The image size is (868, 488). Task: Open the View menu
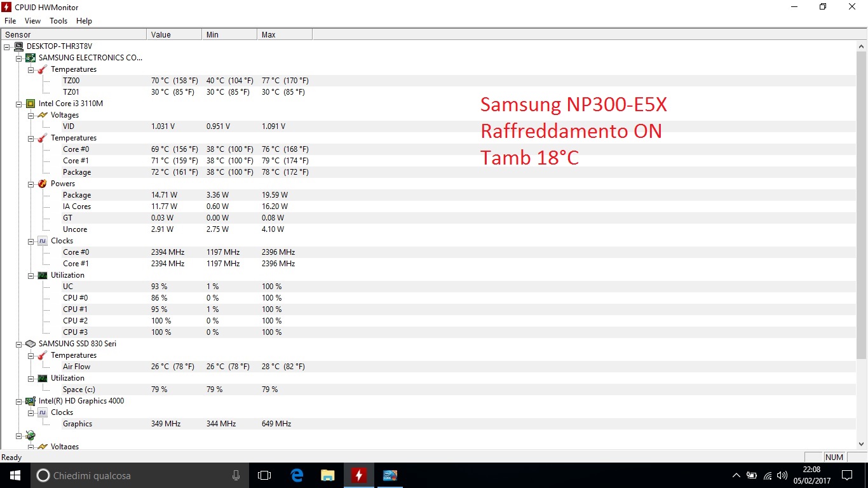[x=32, y=21]
